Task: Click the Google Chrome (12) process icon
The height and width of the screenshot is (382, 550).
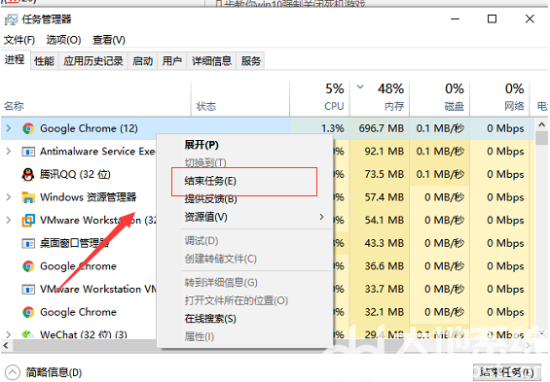Action: coord(28,128)
